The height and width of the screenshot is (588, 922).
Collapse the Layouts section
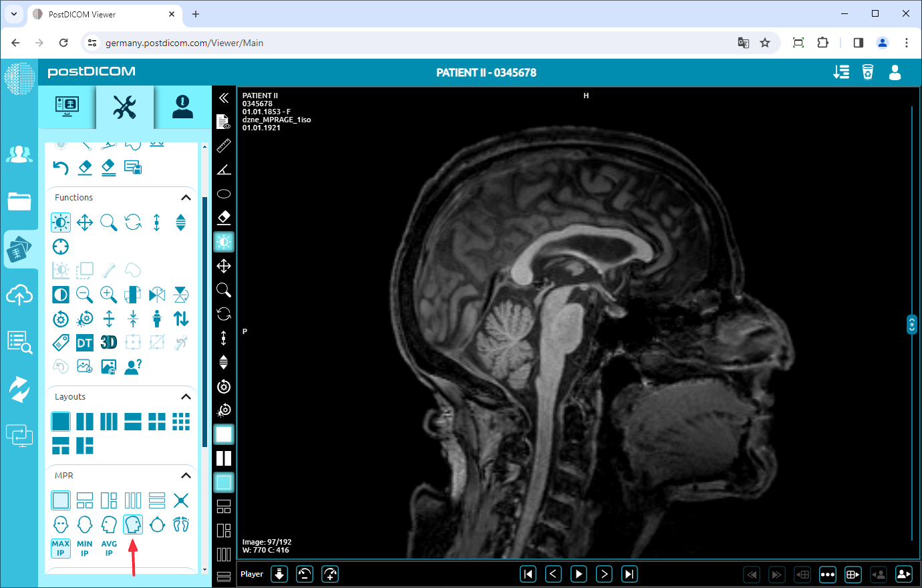point(186,397)
